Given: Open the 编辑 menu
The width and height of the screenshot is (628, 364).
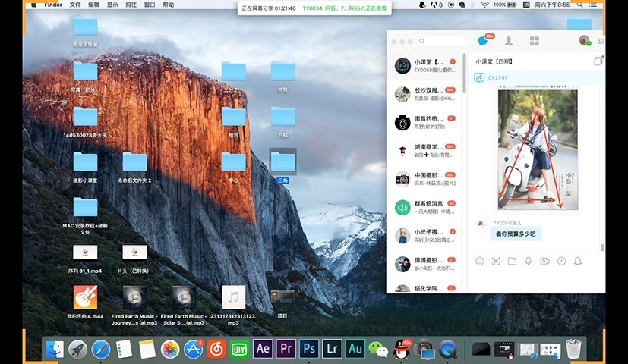Looking at the screenshot, I should tap(93, 5).
